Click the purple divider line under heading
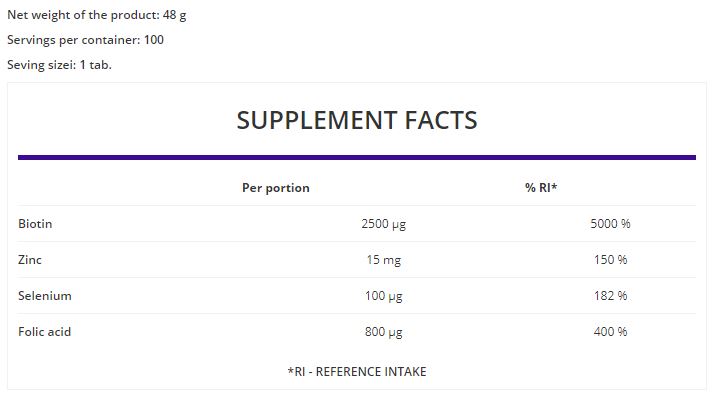 [357, 157]
